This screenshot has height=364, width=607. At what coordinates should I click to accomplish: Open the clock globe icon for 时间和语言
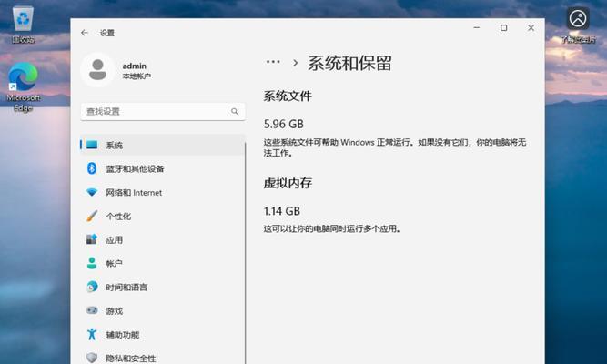(x=92, y=287)
